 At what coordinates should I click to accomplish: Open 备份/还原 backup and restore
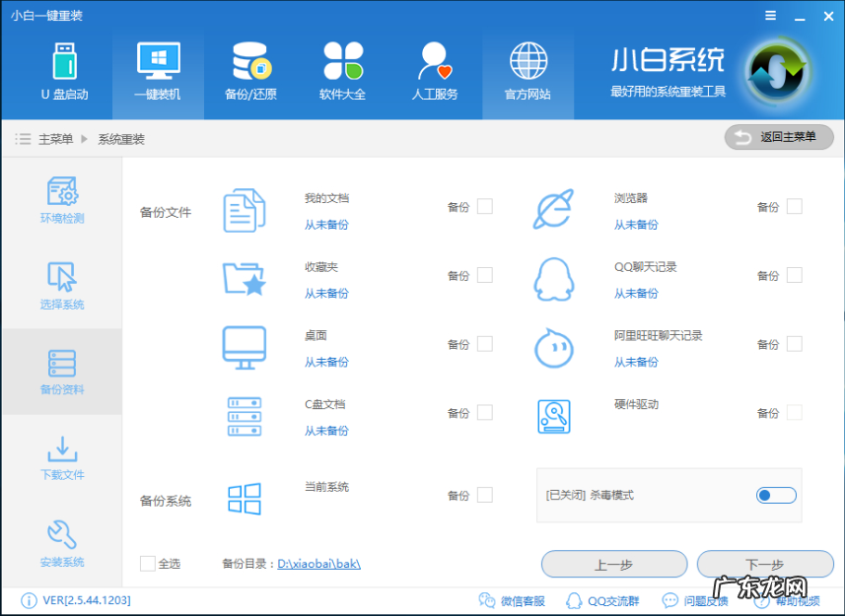click(250, 69)
